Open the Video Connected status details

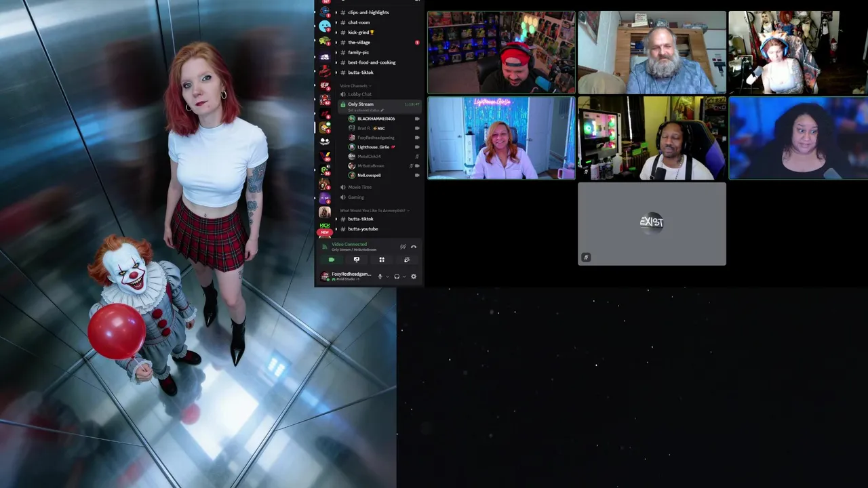point(349,244)
